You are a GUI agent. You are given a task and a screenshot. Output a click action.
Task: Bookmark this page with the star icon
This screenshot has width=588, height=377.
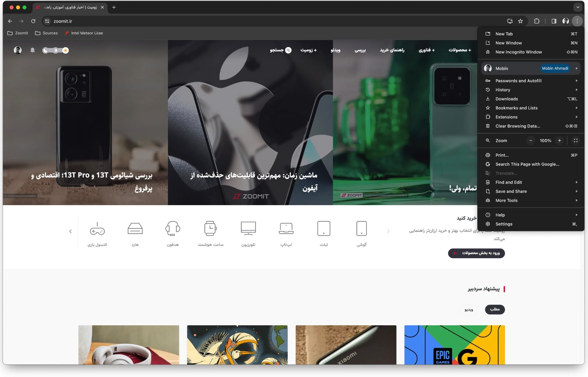(520, 21)
